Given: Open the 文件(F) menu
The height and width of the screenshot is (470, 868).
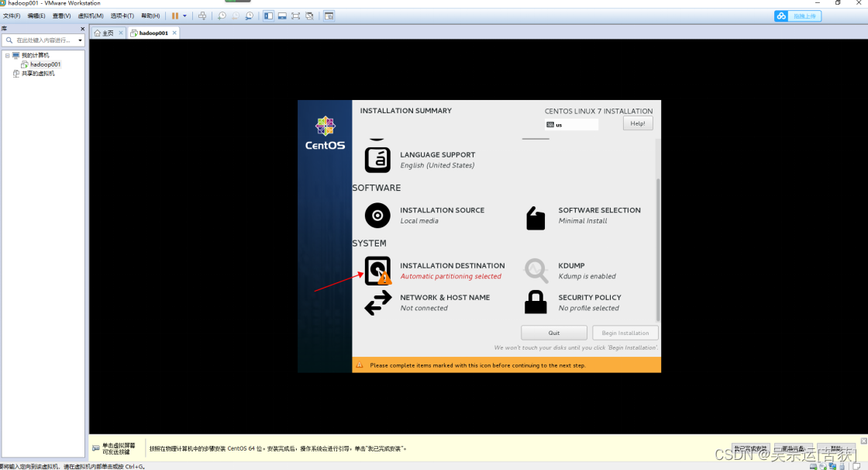Looking at the screenshot, I should click(12, 16).
